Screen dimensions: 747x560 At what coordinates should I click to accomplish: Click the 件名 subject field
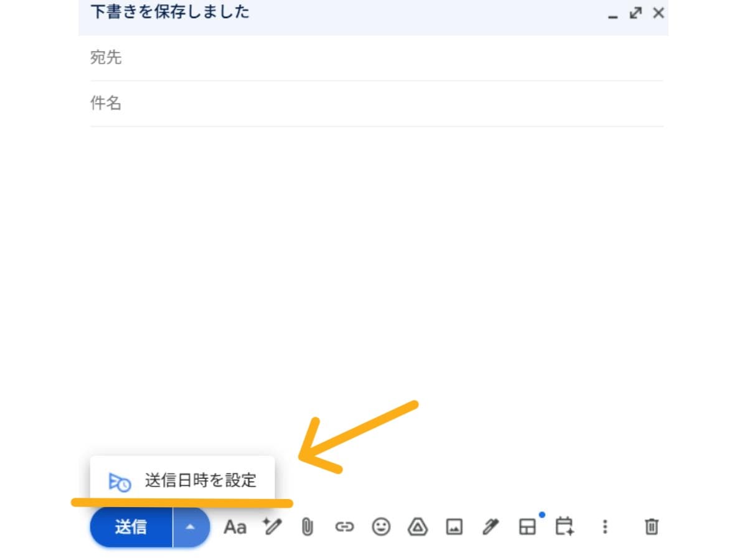tap(249, 103)
